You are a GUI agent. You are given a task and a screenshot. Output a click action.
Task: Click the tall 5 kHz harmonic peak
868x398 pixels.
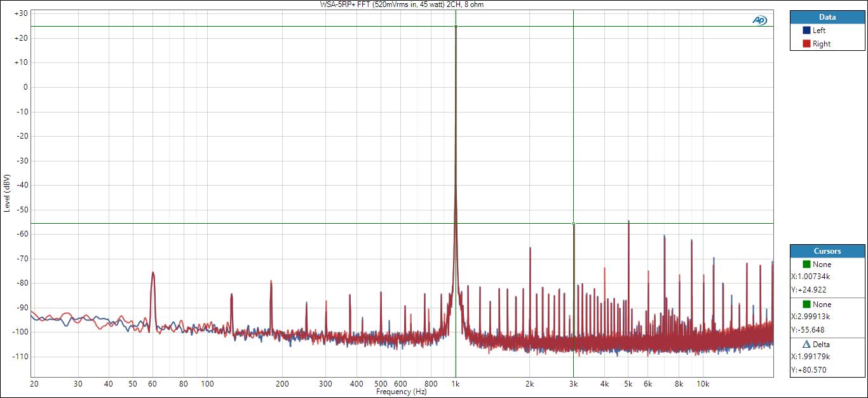tap(628, 223)
